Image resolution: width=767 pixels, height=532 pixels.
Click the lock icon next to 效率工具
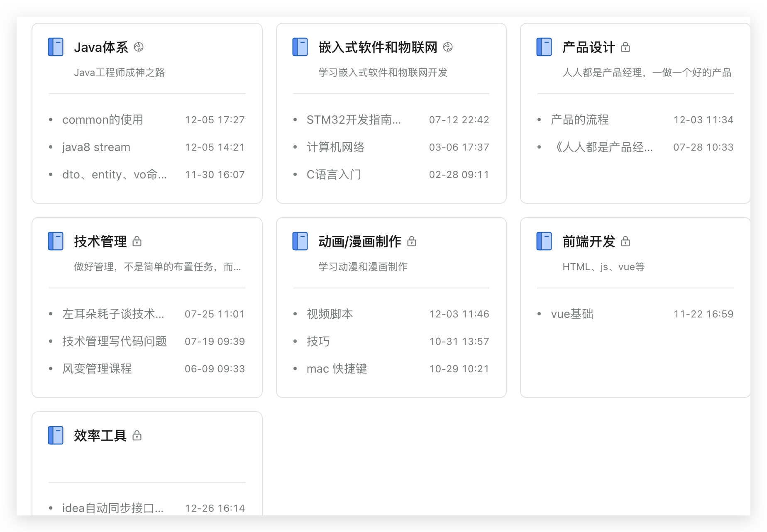(x=137, y=435)
